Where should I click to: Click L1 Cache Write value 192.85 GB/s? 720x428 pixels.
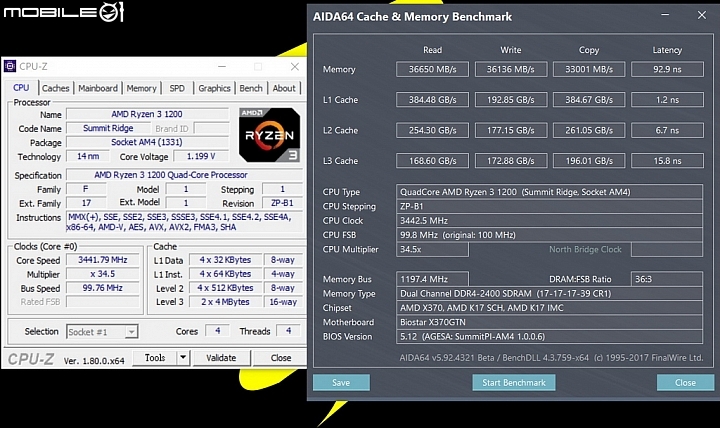(x=511, y=100)
